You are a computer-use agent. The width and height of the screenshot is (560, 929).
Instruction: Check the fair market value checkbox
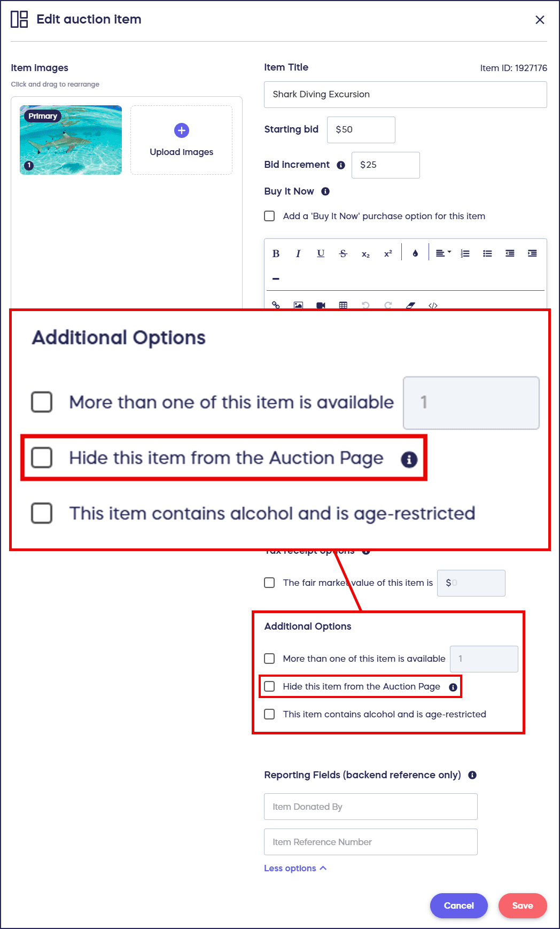tap(270, 583)
